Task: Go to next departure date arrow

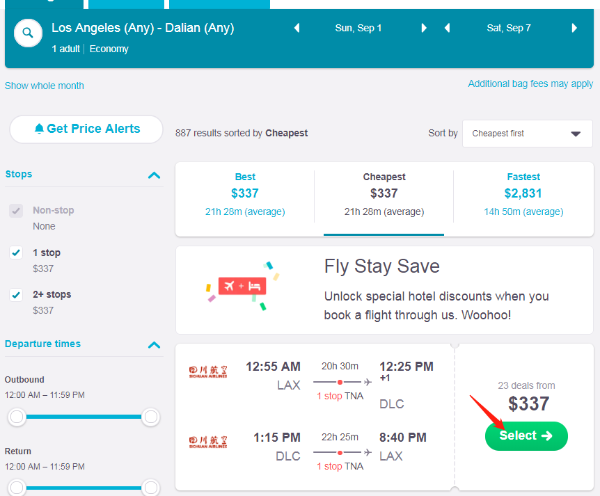Action: pyautogui.click(x=424, y=28)
